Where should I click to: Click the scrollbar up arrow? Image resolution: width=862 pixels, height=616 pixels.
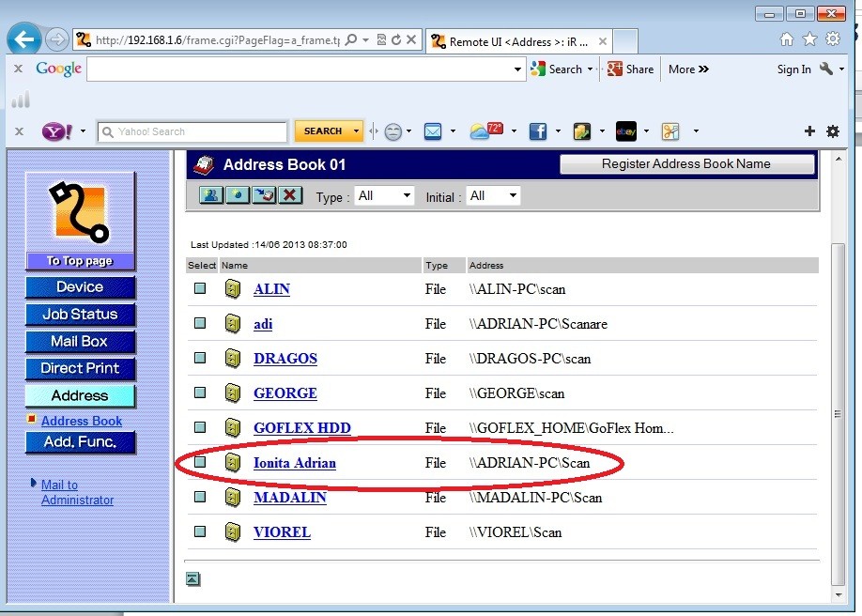(x=839, y=159)
